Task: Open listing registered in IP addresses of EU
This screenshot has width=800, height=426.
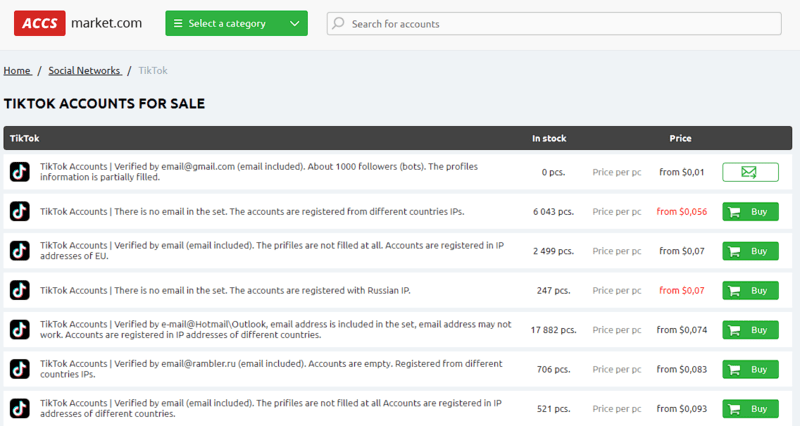Action: [x=272, y=250]
